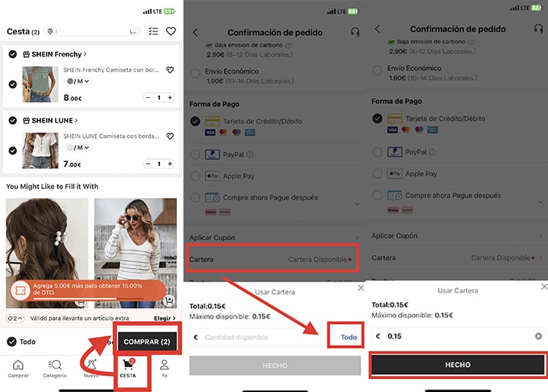
Task: Confirm with the black HECHO button
Action: click(x=458, y=365)
